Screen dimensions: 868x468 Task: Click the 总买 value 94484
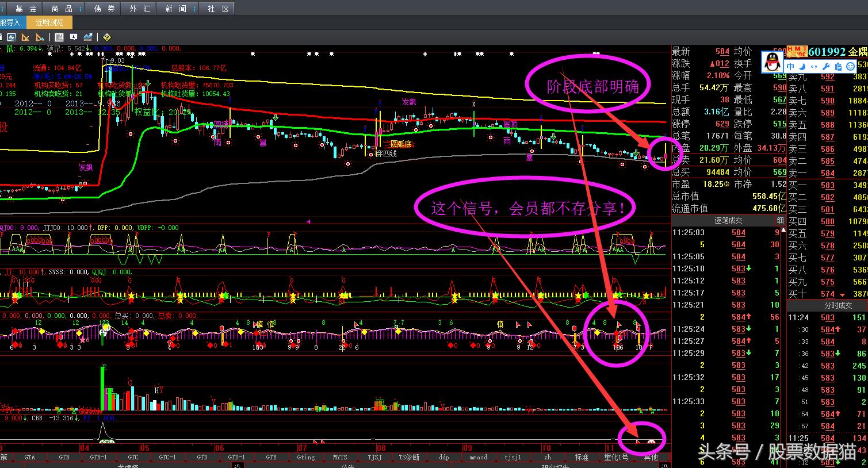click(x=718, y=172)
